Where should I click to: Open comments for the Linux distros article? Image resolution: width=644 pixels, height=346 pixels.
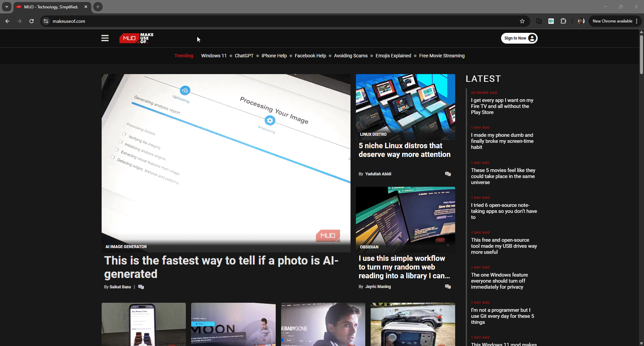click(x=448, y=174)
